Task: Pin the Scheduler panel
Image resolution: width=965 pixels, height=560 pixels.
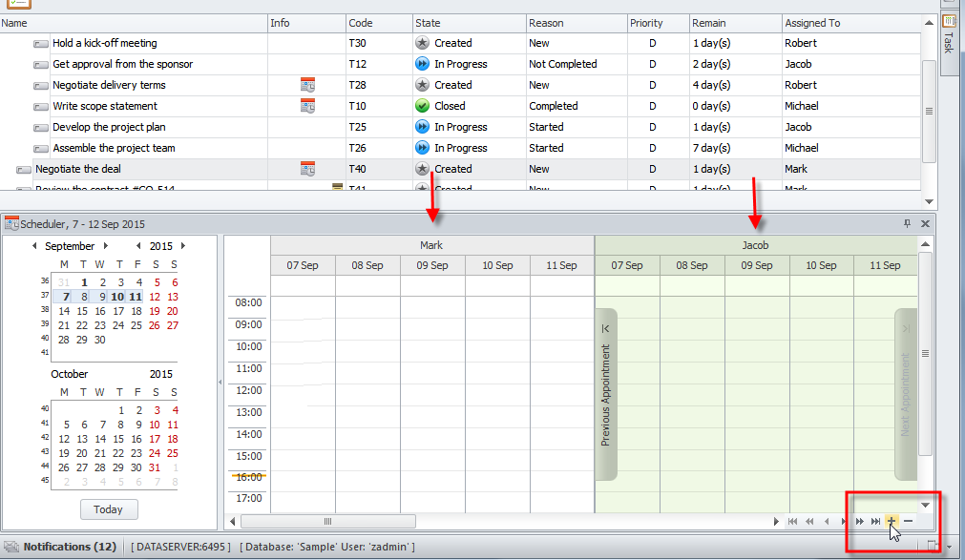Action: [907, 223]
